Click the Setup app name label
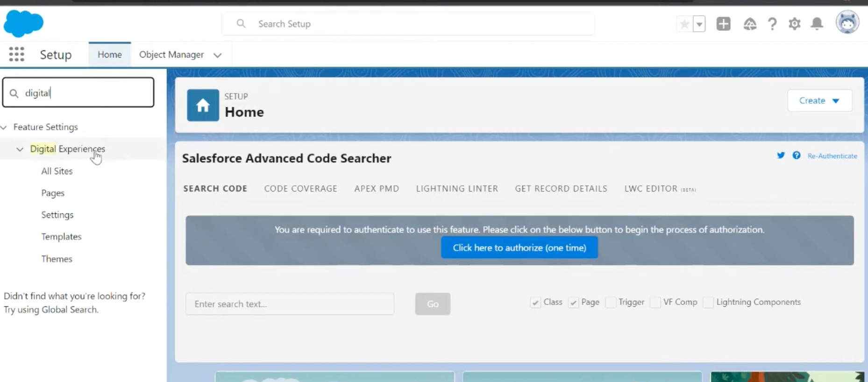Viewport: 868px width, 382px height. tap(56, 55)
